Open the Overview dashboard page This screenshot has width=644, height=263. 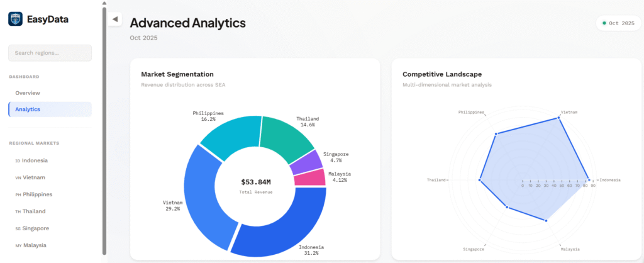coord(50,93)
